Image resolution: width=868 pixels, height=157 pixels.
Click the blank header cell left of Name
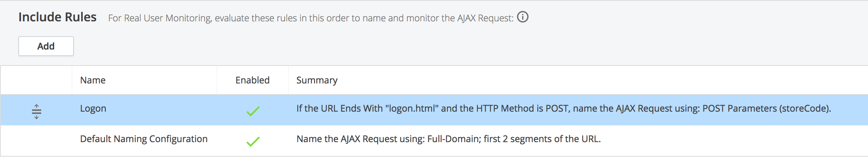coord(36,80)
